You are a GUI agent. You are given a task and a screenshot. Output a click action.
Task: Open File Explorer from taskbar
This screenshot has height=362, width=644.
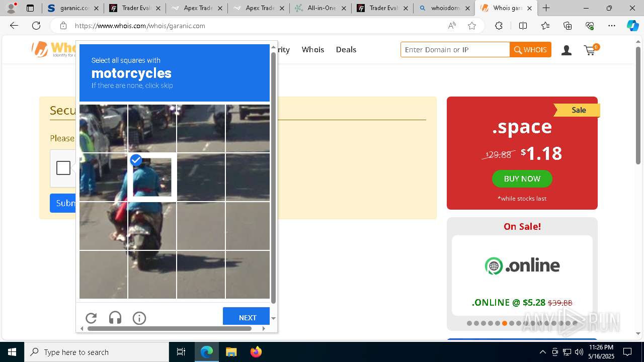231,352
